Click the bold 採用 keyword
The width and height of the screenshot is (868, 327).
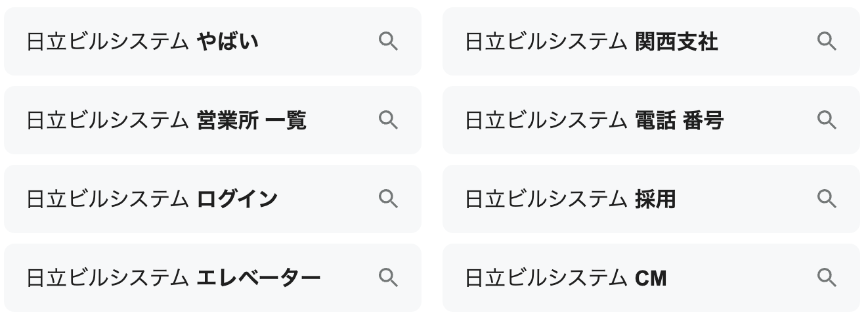[x=655, y=200]
